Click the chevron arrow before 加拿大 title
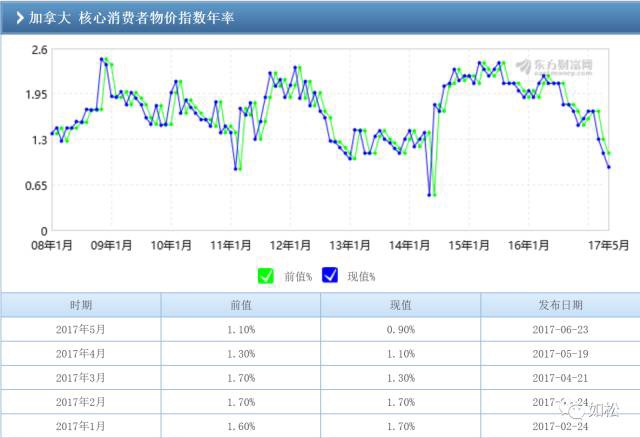The height and width of the screenshot is (438, 640). tap(20, 18)
